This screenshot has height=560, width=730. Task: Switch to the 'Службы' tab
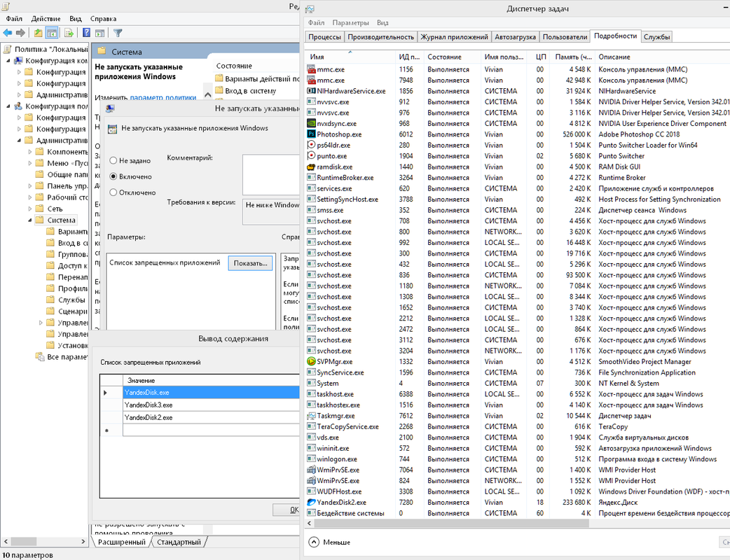[x=656, y=36]
